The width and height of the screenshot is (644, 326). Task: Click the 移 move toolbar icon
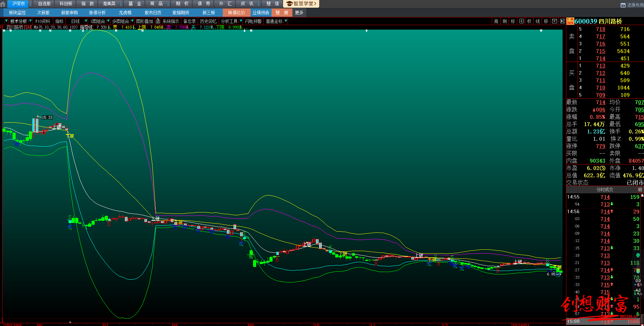(x=546, y=21)
